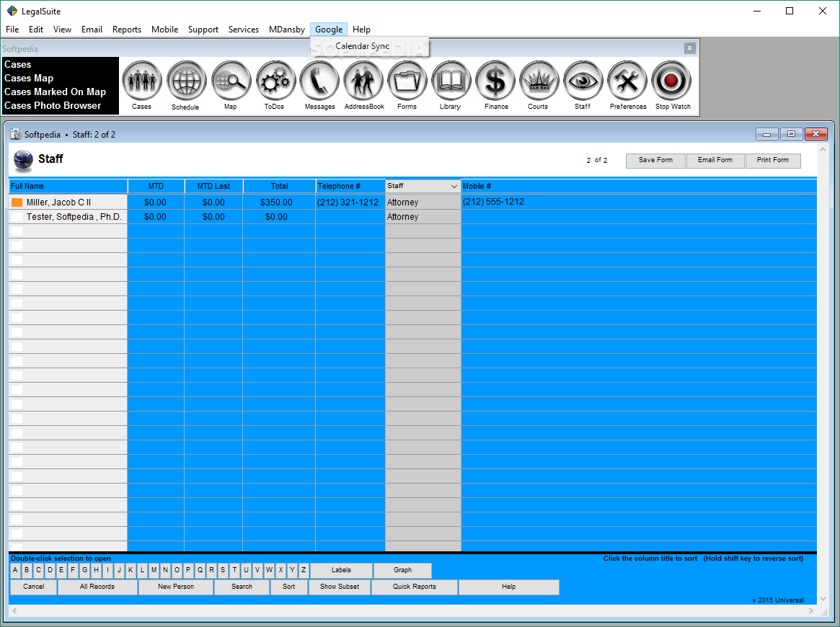Click the Save Form button
840x627 pixels.
(655, 161)
